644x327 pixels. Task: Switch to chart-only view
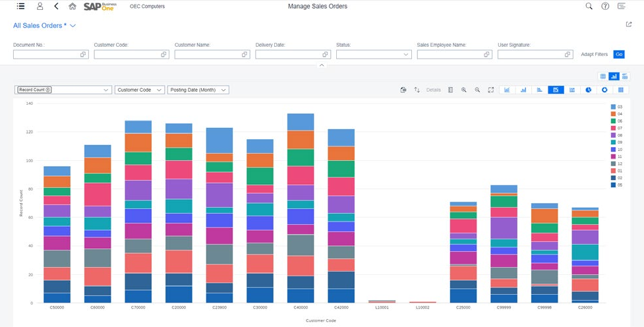tap(614, 76)
